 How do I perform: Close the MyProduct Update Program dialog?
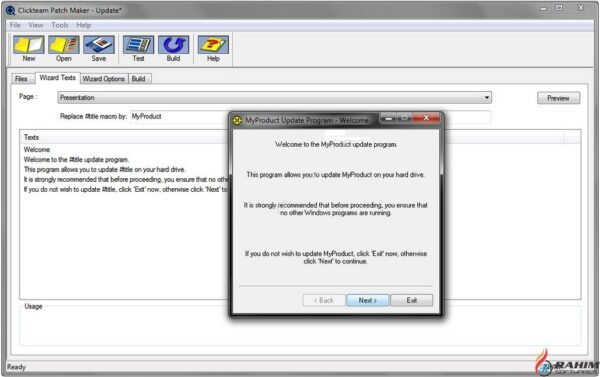(x=426, y=118)
